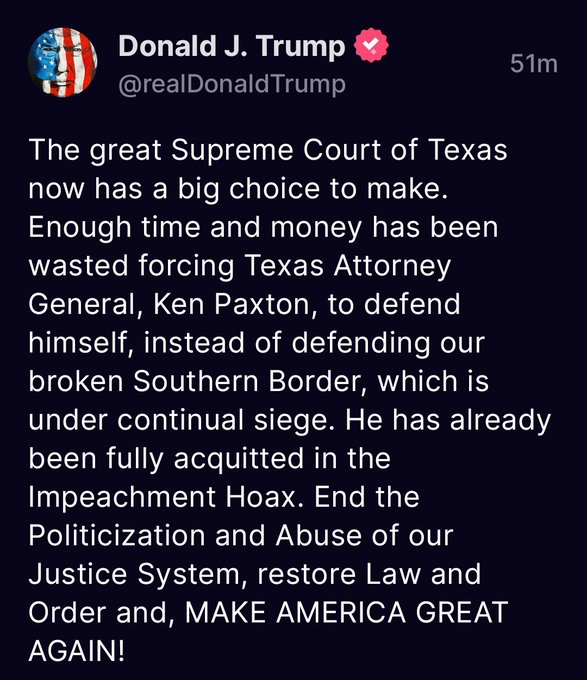Click the word "Politicization" in post

click(x=117, y=536)
